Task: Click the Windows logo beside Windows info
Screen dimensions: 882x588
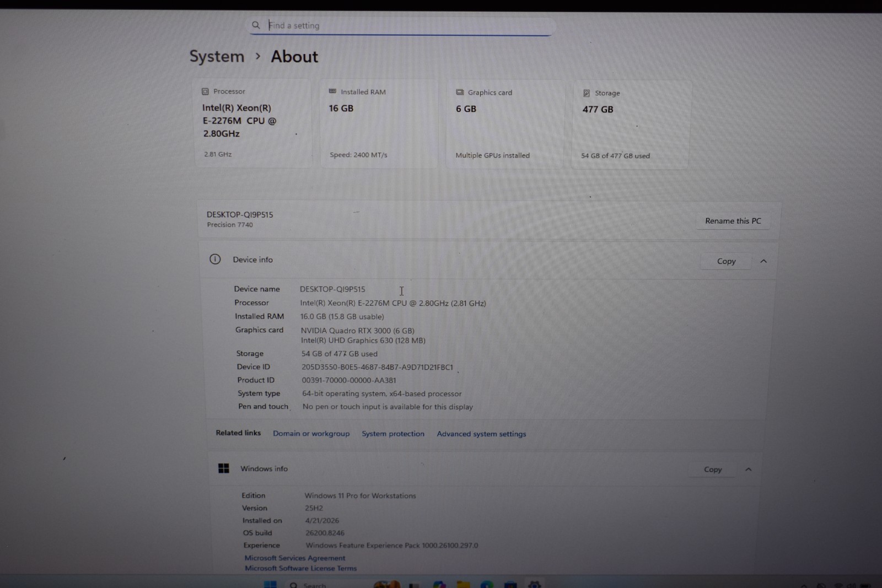Action: tap(223, 468)
